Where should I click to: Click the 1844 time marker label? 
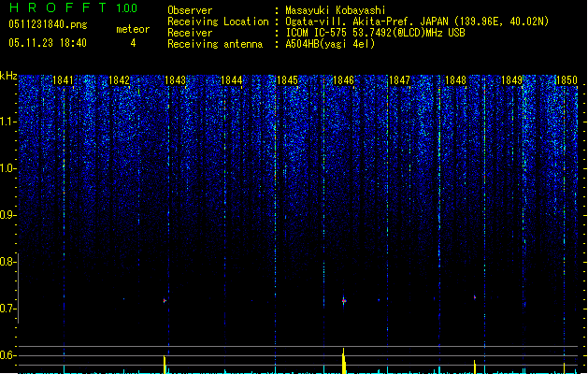coord(232,80)
